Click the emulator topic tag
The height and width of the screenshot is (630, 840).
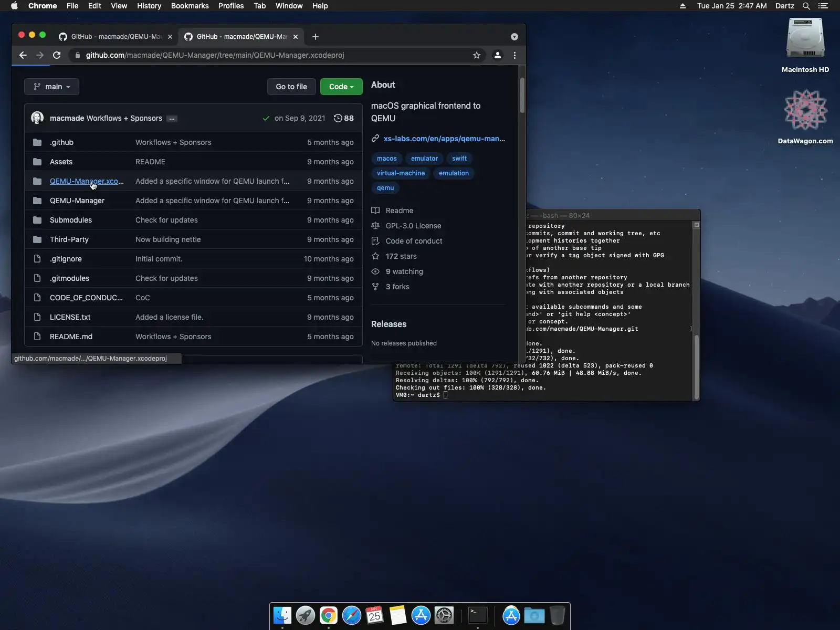(x=424, y=159)
